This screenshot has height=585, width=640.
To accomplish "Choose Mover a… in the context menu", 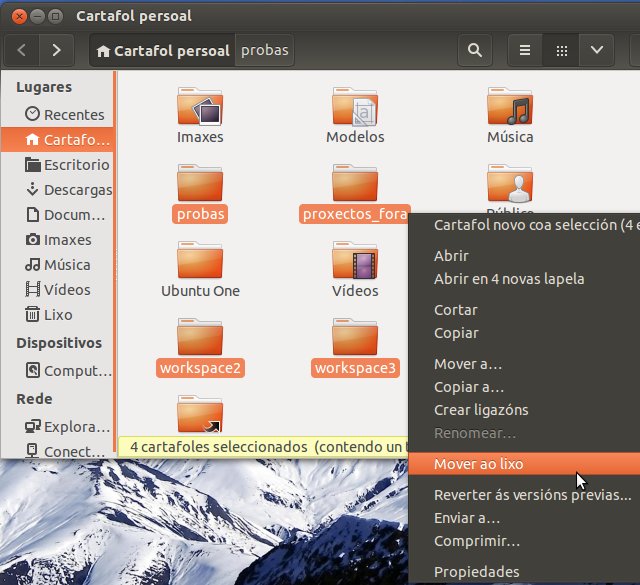I will 524,364.
